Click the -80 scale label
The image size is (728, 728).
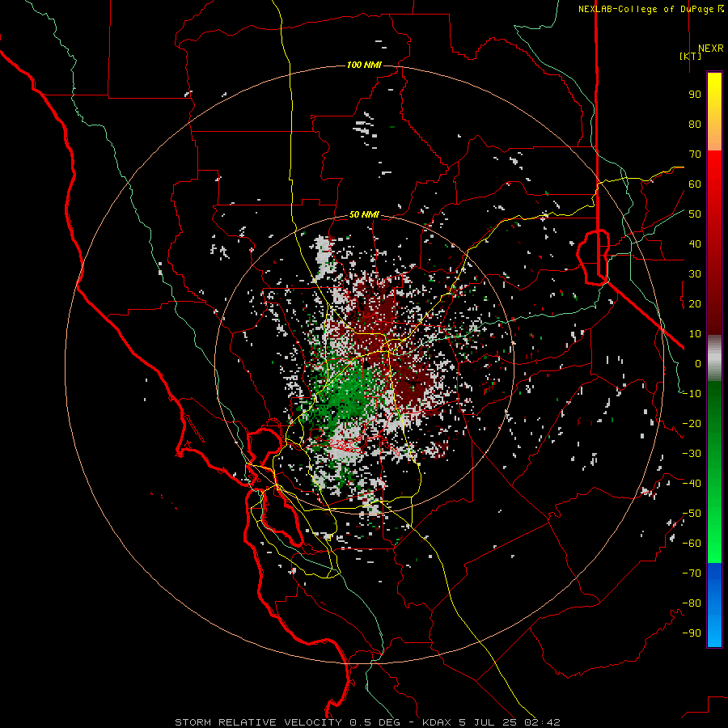[692, 603]
